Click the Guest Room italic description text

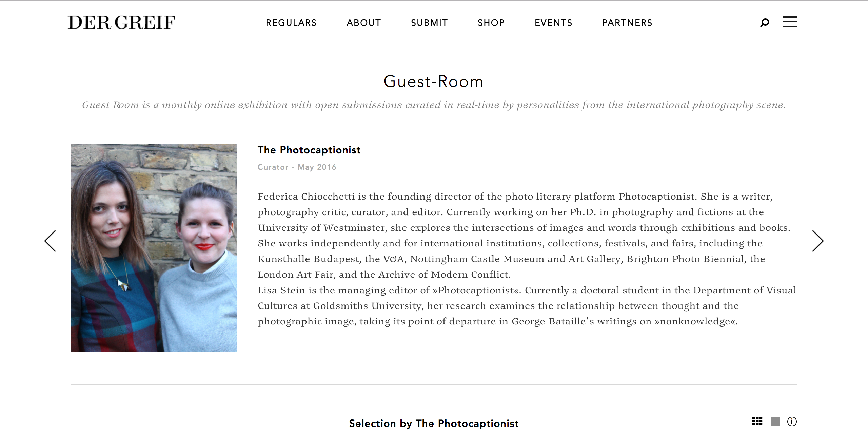point(434,105)
